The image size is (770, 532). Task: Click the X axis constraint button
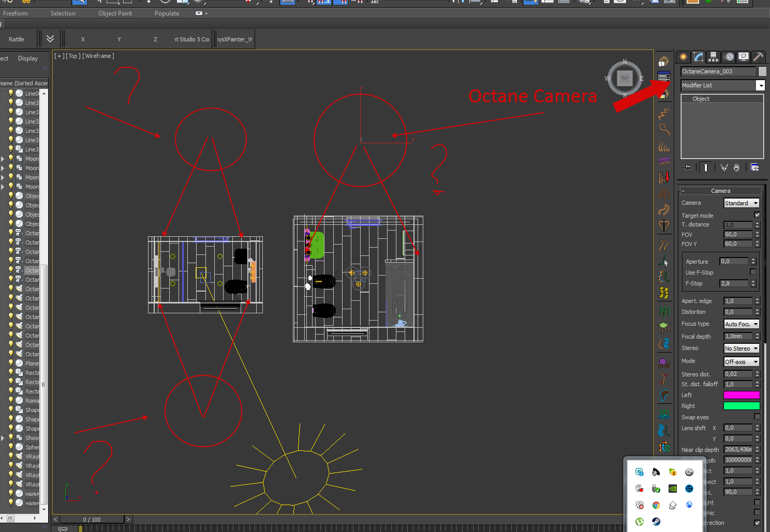pyautogui.click(x=83, y=39)
